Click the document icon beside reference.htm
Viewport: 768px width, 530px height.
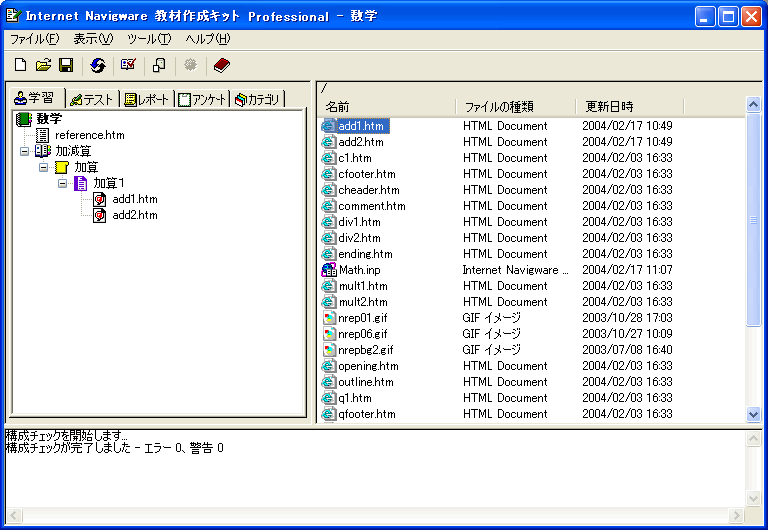(43, 135)
